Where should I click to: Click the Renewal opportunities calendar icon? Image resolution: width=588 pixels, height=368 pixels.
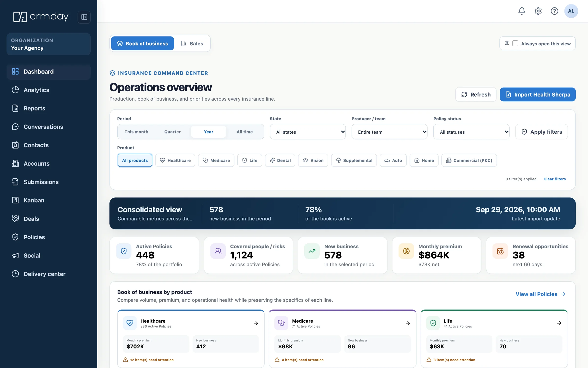500,251
